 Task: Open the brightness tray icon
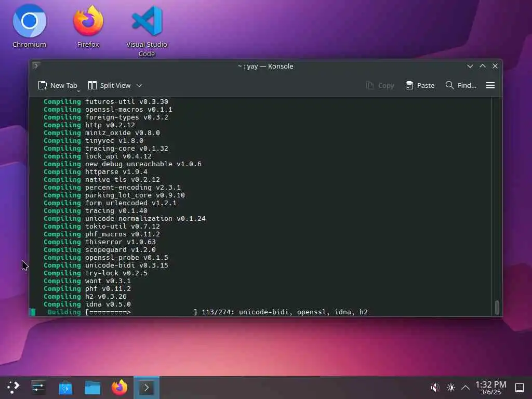451,388
